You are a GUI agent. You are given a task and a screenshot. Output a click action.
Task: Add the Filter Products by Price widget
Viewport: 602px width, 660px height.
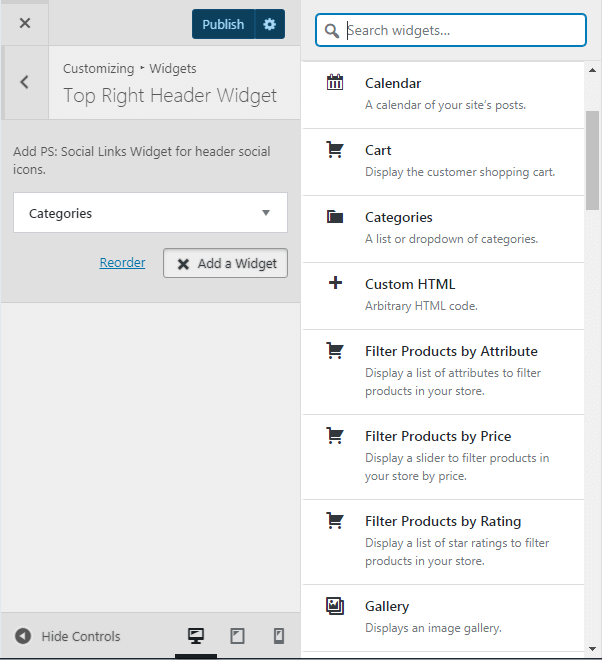(x=443, y=457)
